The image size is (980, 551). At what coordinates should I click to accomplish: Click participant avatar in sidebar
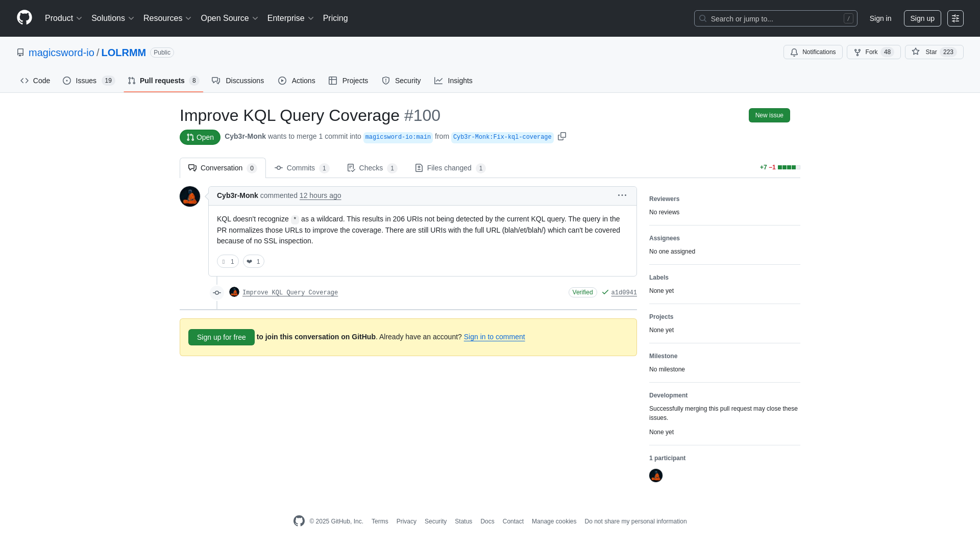[x=656, y=475]
